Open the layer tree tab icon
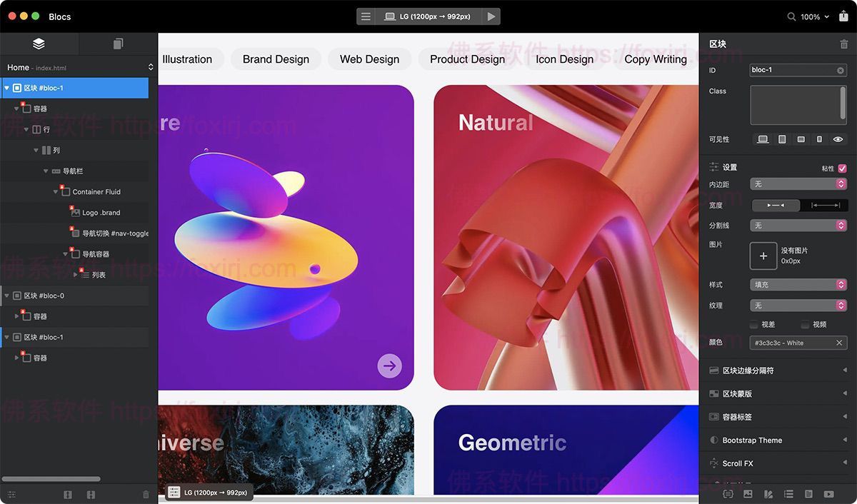This screenshot has height=504, width=857. click(39, 44)
